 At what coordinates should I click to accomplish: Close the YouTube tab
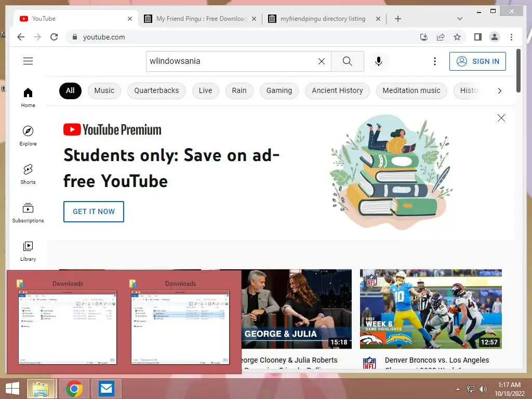coord(129,19)
